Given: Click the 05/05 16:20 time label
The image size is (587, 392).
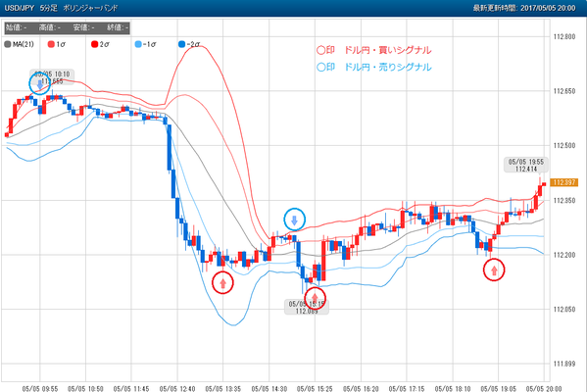Looking at the screenshot, I should tap(361, 389).
